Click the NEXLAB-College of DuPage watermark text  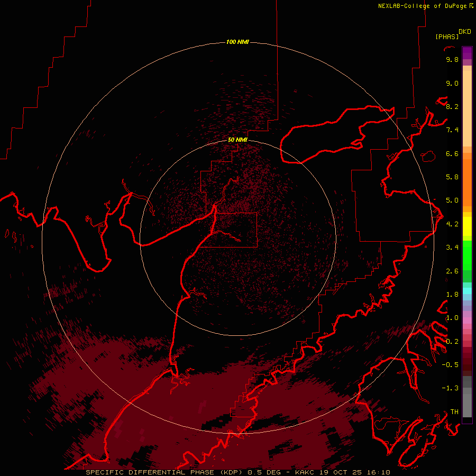[422, 6]
